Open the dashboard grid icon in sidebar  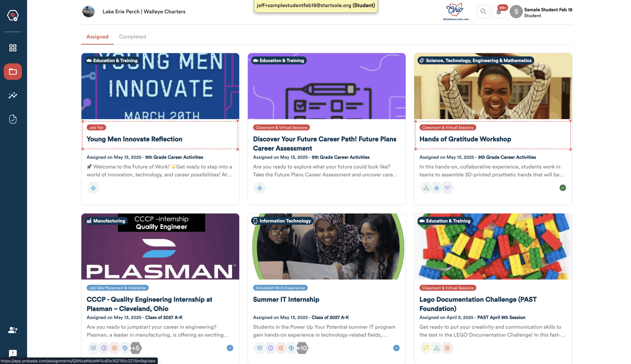[x=13, y=48]
